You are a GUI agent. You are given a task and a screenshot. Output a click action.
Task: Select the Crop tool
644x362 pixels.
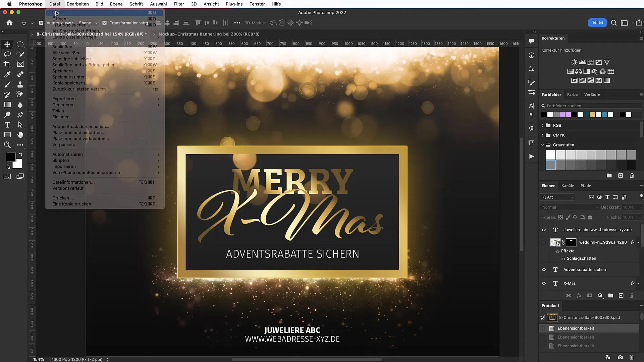coord(7,64)
